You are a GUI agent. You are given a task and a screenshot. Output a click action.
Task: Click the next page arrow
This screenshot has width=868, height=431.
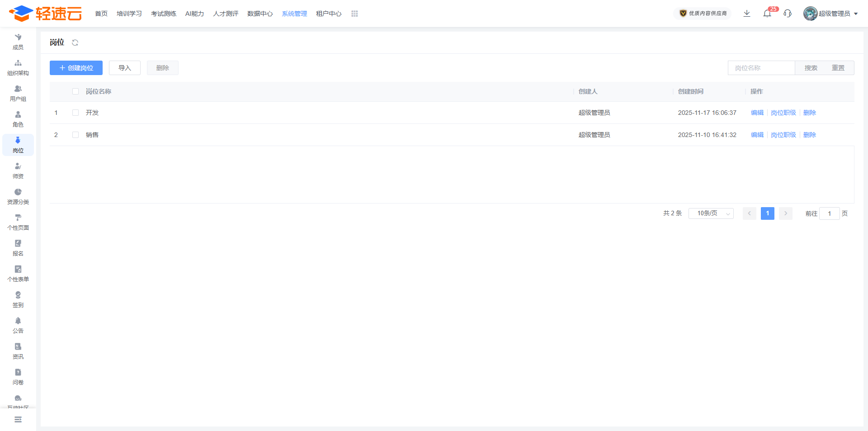coord(786,213)
